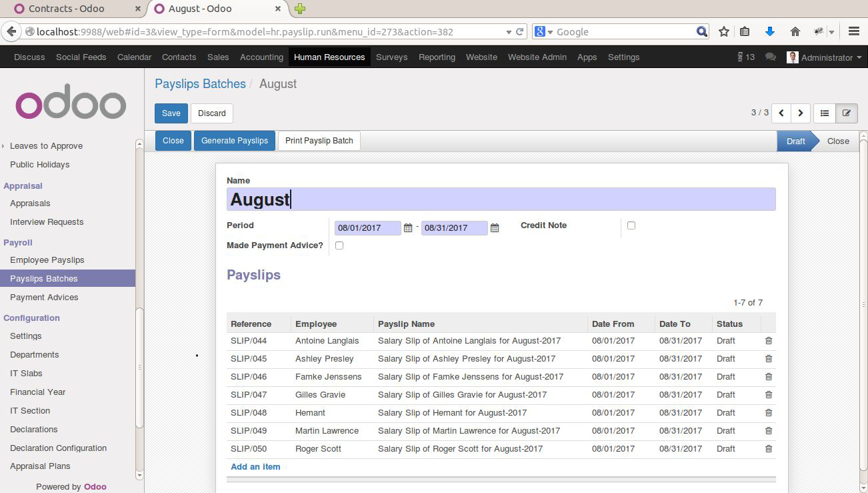Open Employee Payslips in sidebar

coord(47,260)
